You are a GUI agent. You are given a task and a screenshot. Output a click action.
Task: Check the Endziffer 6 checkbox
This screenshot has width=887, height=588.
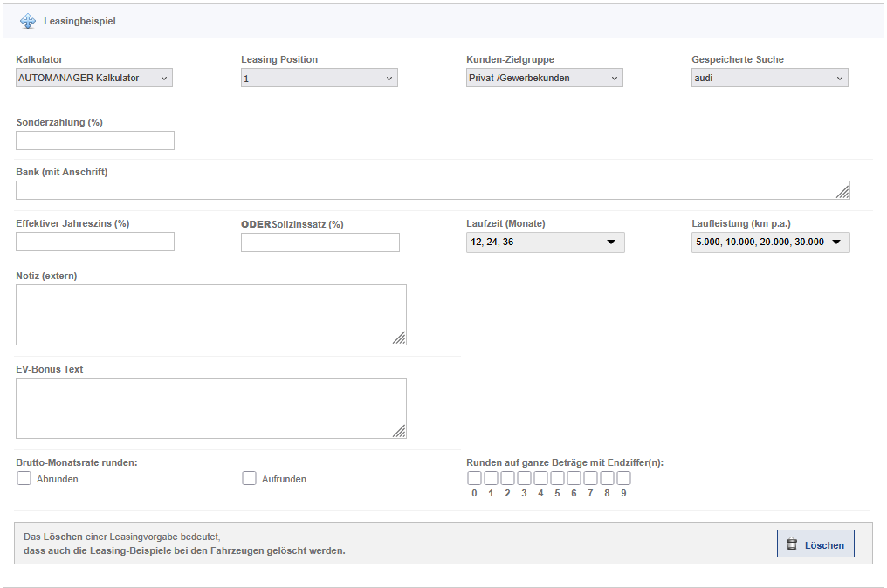point(574,478)
